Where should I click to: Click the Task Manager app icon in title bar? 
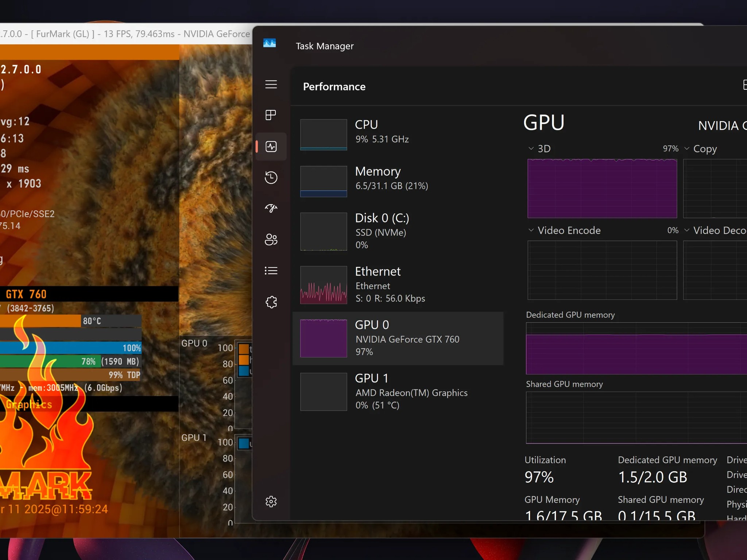tap(270, 43)
